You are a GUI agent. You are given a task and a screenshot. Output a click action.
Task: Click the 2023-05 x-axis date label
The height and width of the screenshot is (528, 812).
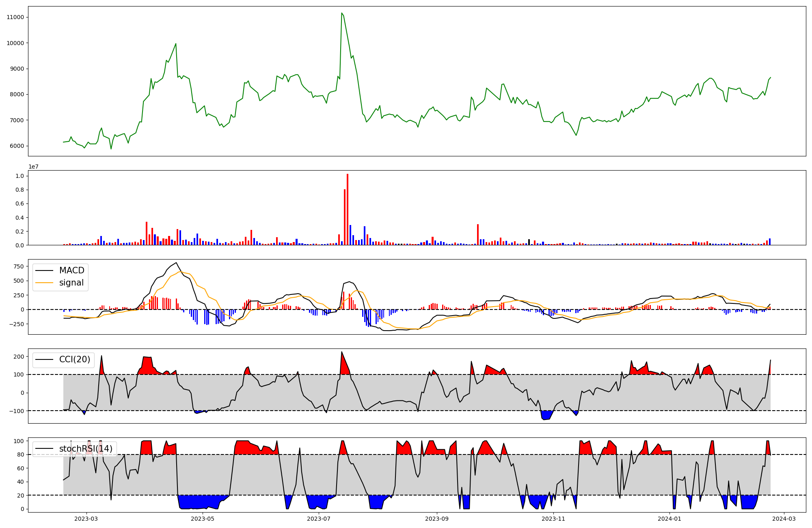pos(202,519)
